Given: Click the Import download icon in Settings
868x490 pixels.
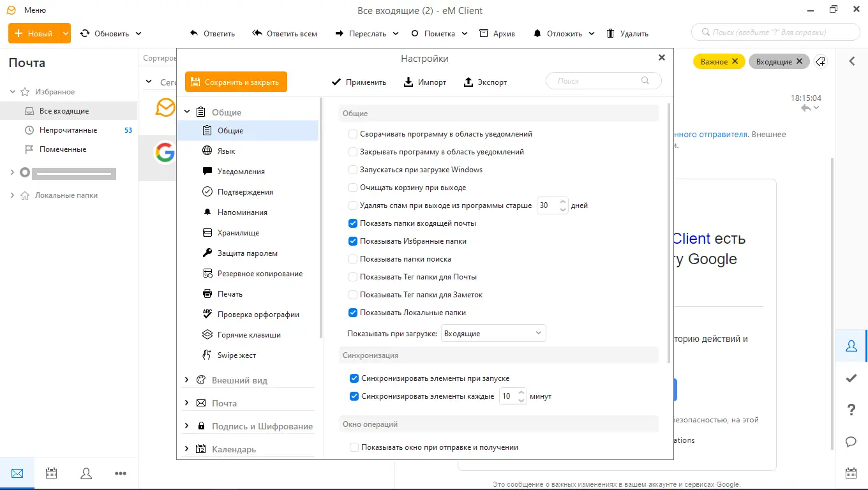Looking at the screenshot, I should 409,82.
